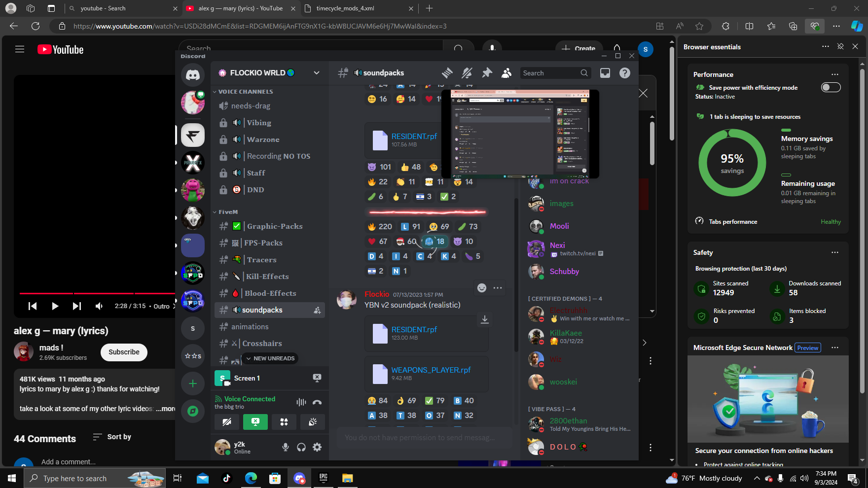Stop streaming next to Screen 1
868x488 pixels.
click(x=317, y=378)
